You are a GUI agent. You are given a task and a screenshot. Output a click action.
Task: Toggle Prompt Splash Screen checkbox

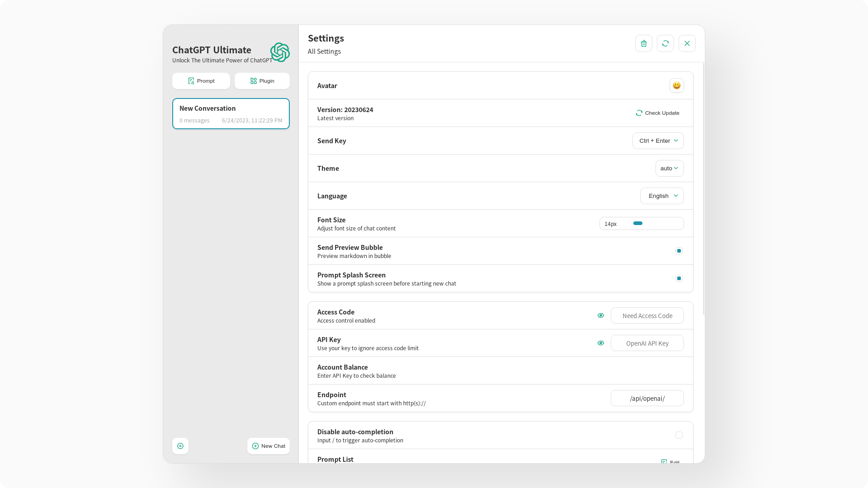679,278
